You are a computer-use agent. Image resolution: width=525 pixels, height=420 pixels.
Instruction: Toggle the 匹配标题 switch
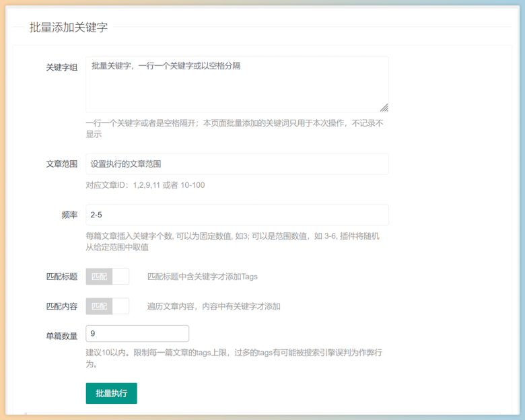[x=108, y=277]
